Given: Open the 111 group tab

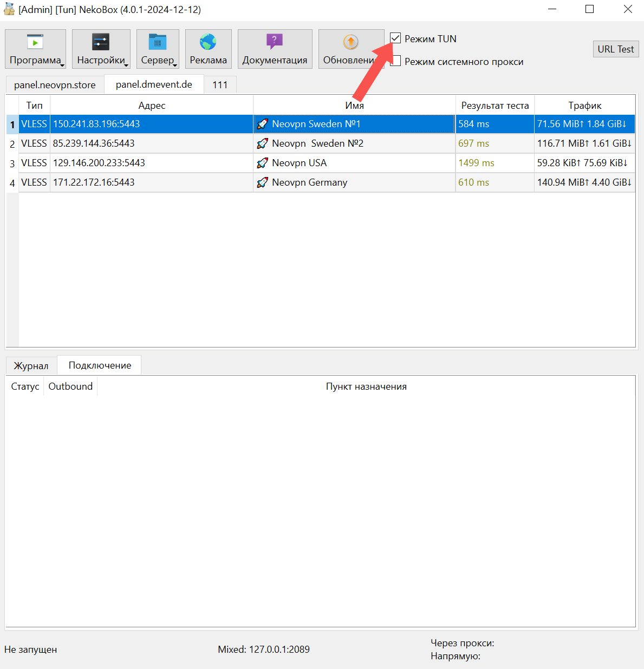Looking at the screenshot, I should point(220,85).
